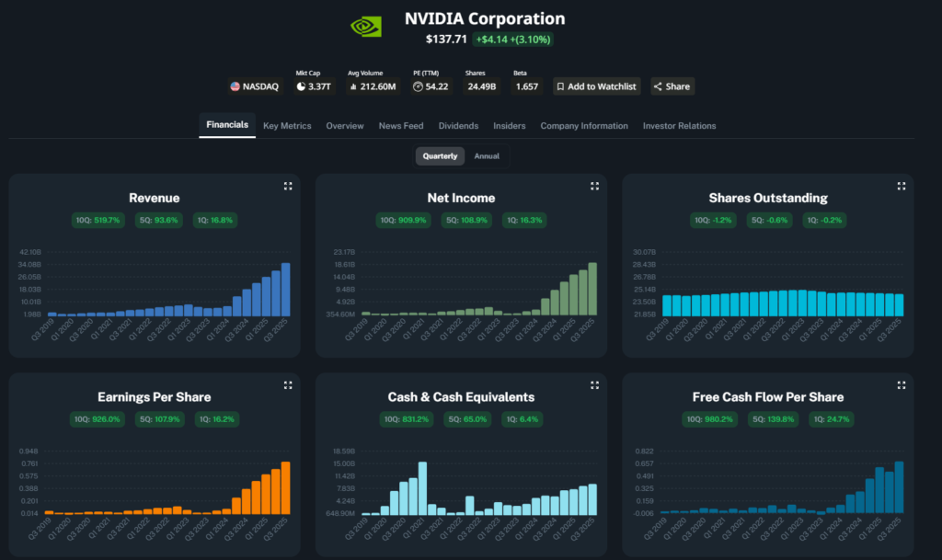The image size is (942, 560).
Task: Click the last bar in Free Cash Flow chart
Action: tap(900, 487)
